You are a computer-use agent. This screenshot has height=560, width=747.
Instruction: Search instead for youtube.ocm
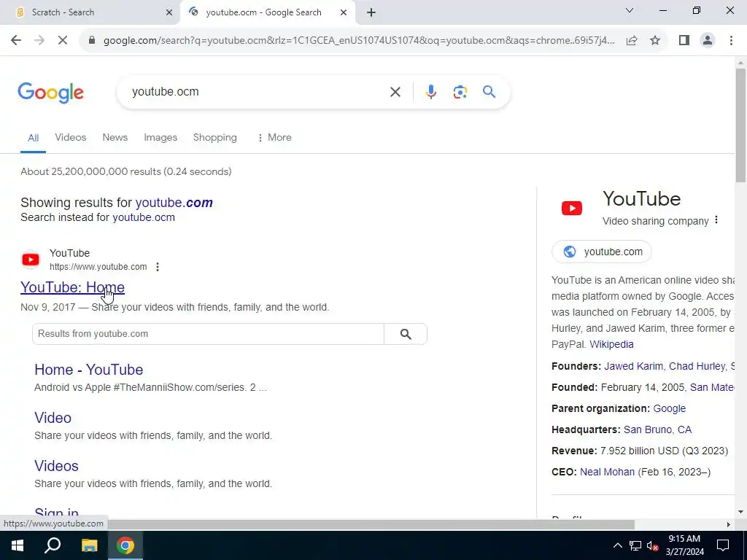tap(144, 217)
